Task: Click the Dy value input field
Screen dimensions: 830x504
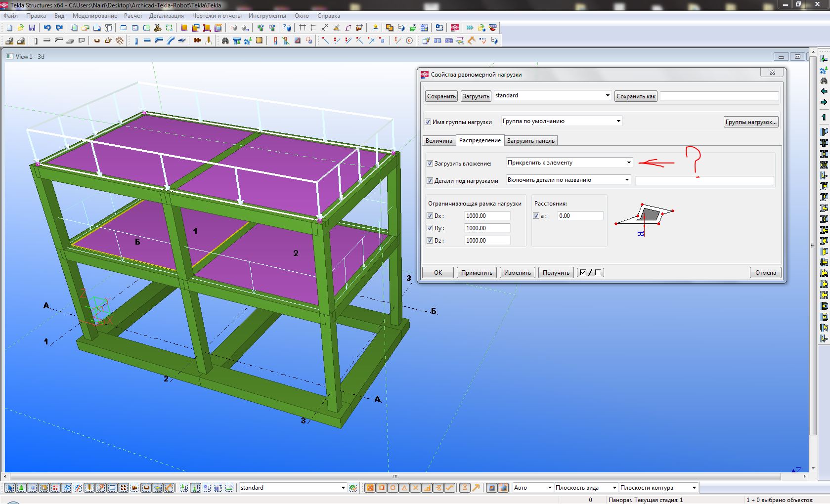Action: tap(487, 228)
